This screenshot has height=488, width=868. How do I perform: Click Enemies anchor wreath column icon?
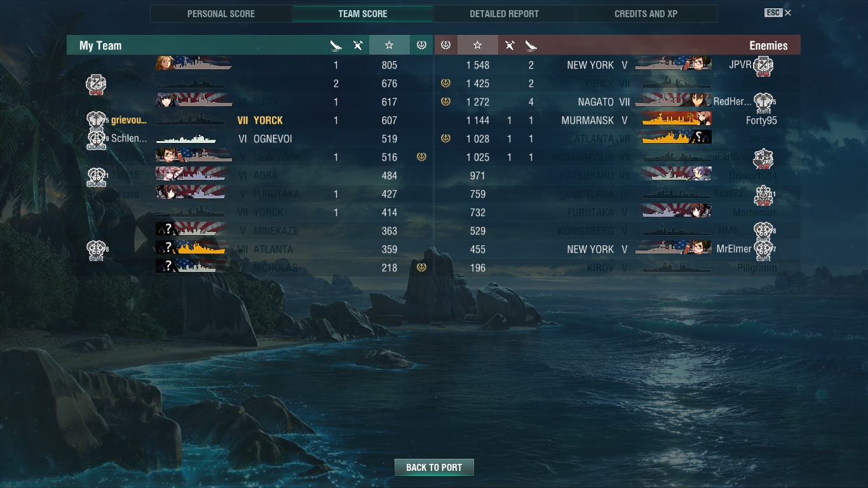click(x=445, y=45)
